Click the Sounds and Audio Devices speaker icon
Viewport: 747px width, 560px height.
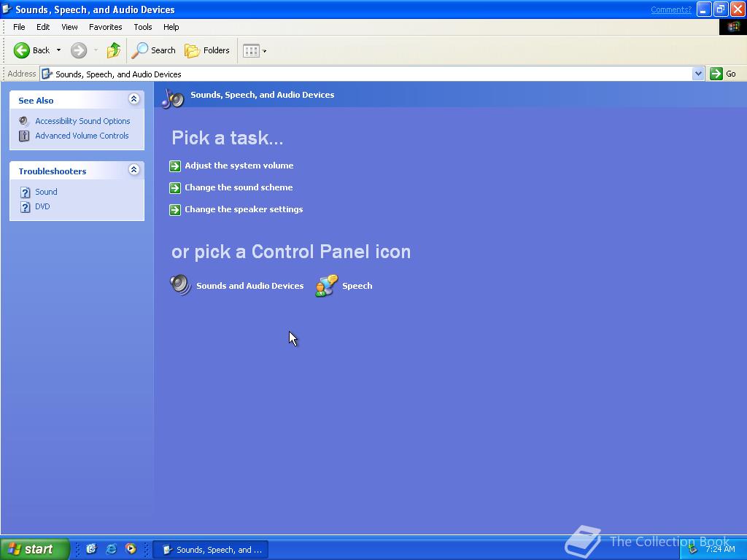coord(181,285)
